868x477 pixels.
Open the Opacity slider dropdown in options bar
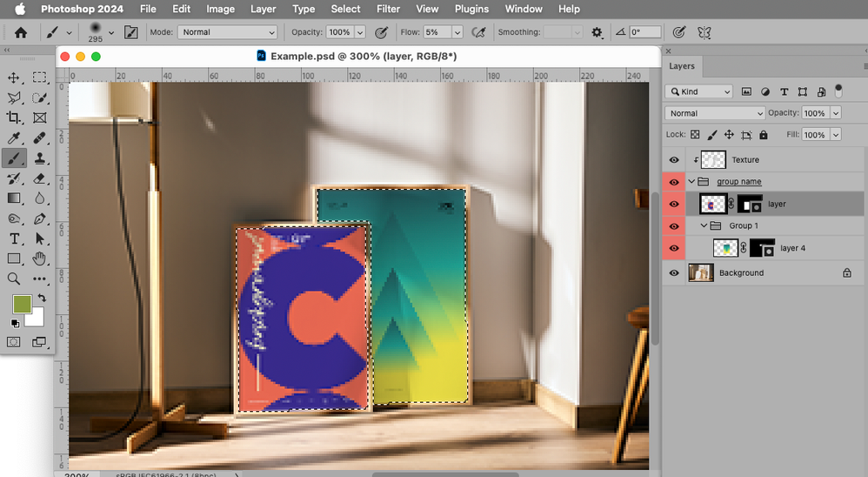[x=360, y=32]
